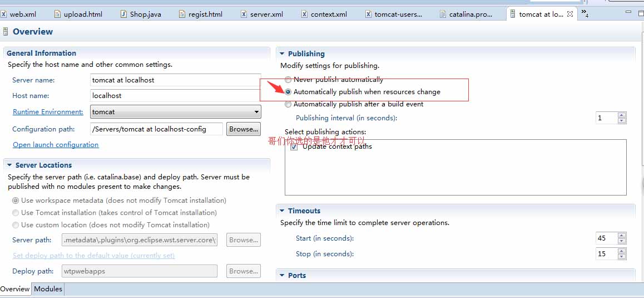
Task: Select Use custom location option
Action: click(111, 225)
